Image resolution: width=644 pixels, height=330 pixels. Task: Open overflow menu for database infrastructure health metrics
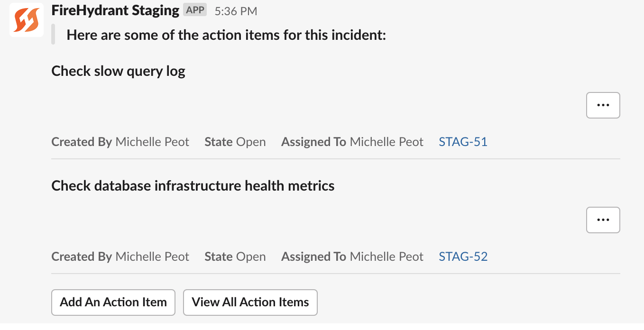(x=603, y=220)
